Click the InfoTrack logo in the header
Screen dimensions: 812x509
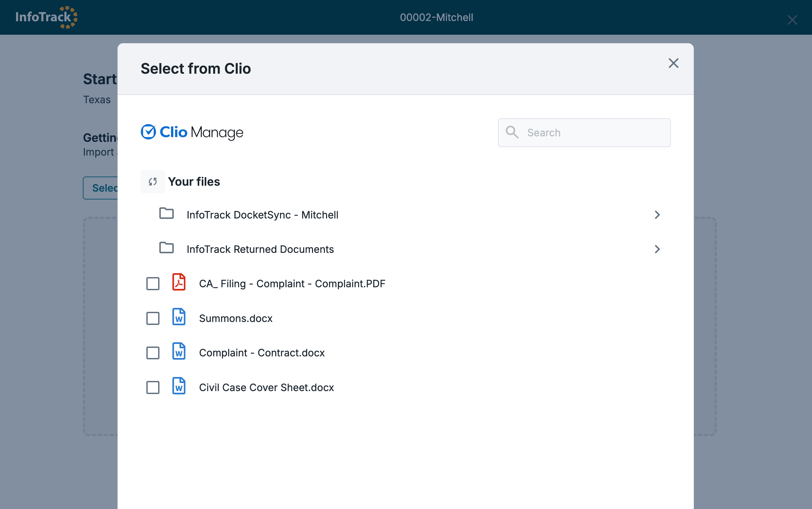46,17
